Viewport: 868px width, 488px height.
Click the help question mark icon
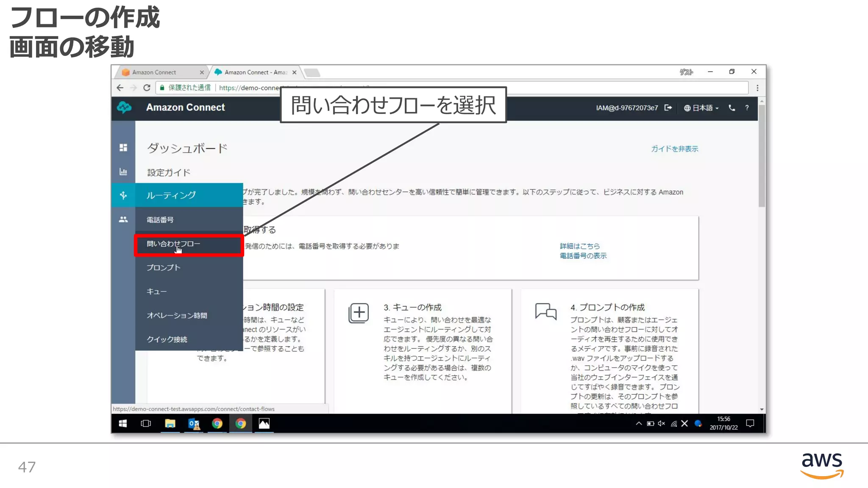click(x=747, y=108)
